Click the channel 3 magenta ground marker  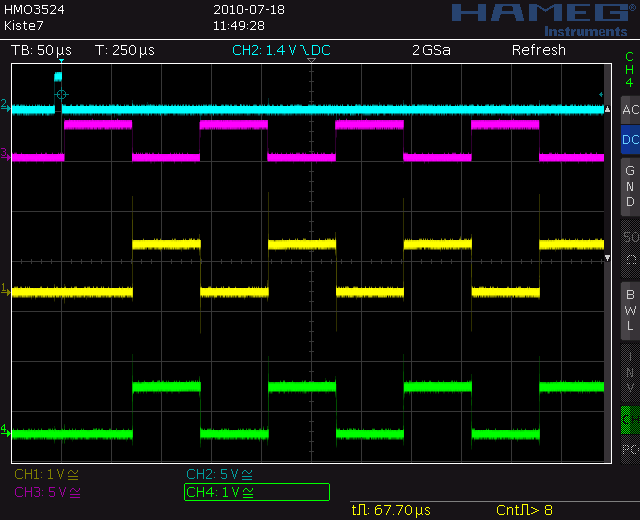pos(5,153)
